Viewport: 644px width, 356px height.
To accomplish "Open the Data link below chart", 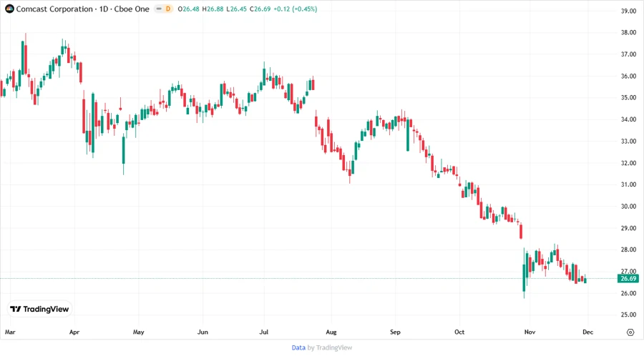I will point(298,348).
